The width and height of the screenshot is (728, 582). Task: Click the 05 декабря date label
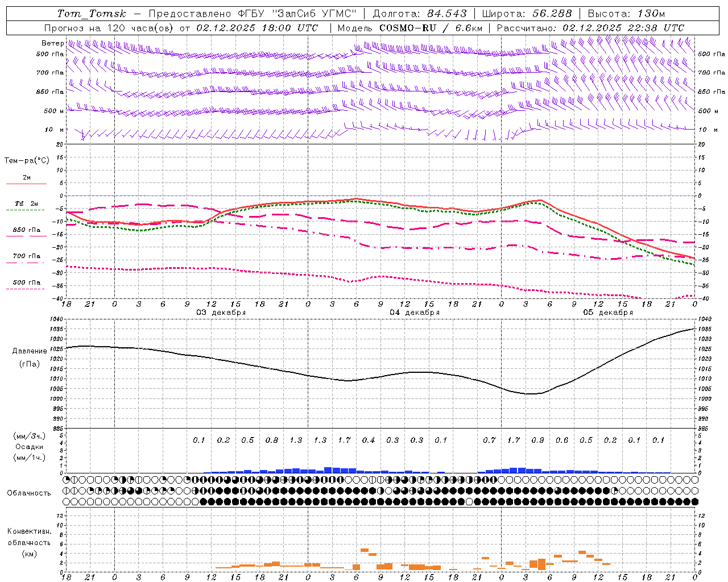(x=608, y=313)
